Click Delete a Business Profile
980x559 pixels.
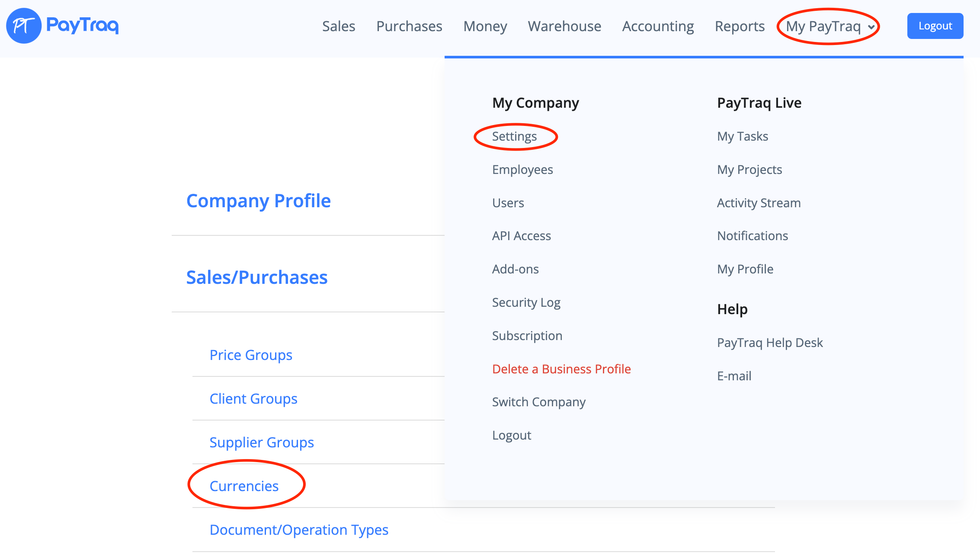pyautogui.click(x=561, y=369)
